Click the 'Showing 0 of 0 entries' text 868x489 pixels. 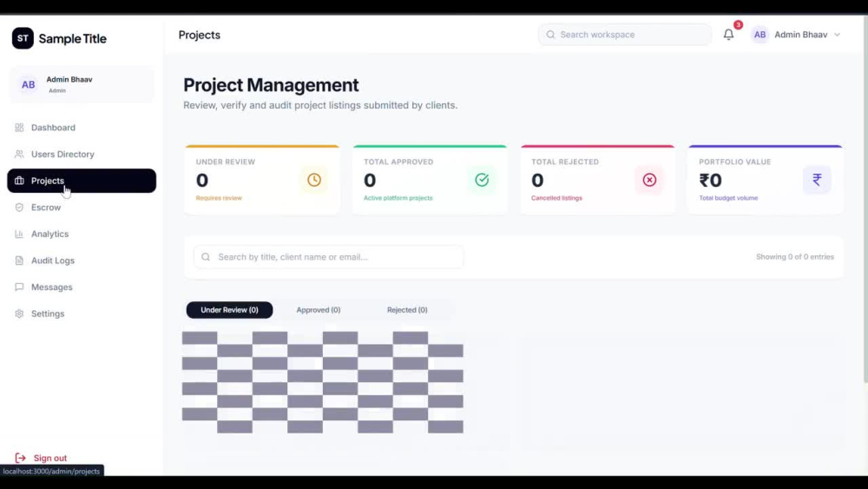coord(795,257)
